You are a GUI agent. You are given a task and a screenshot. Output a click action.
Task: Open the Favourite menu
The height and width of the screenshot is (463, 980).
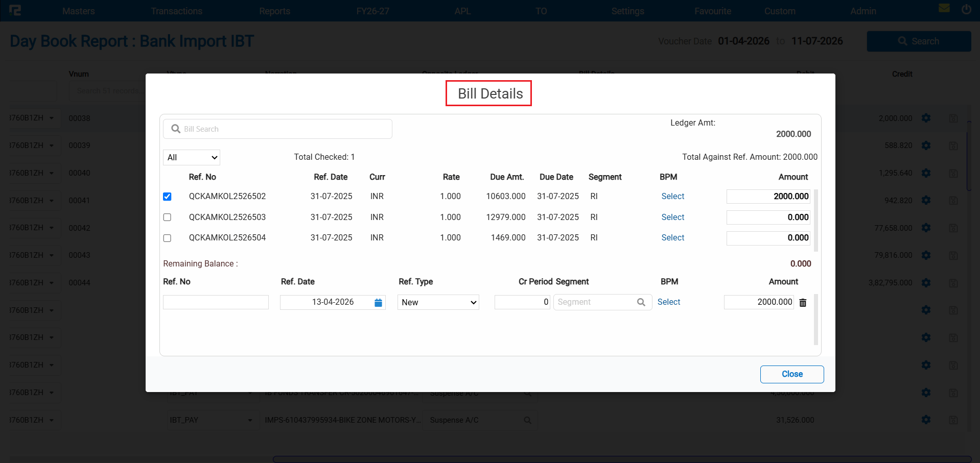pyautogui.click(x=713, y=11)
